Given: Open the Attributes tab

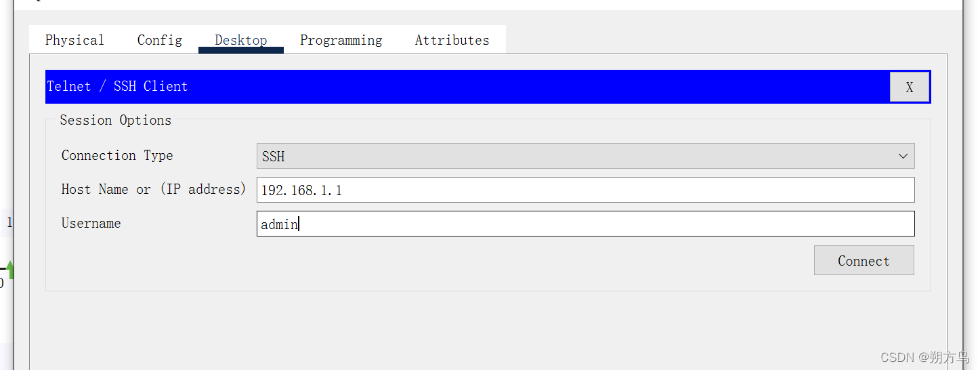Looking at the screenshot, I should (x=452, y=40).
